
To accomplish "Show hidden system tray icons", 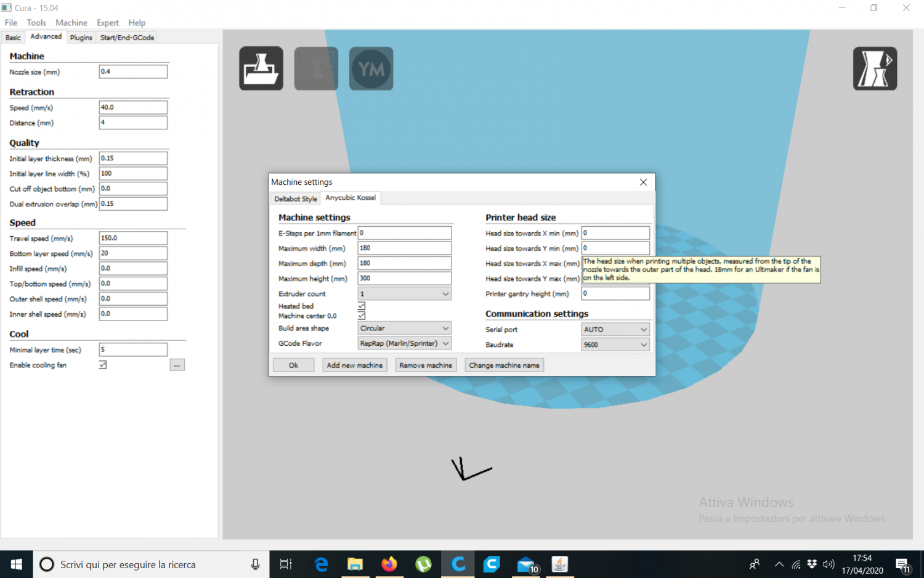I will point(779,564).
